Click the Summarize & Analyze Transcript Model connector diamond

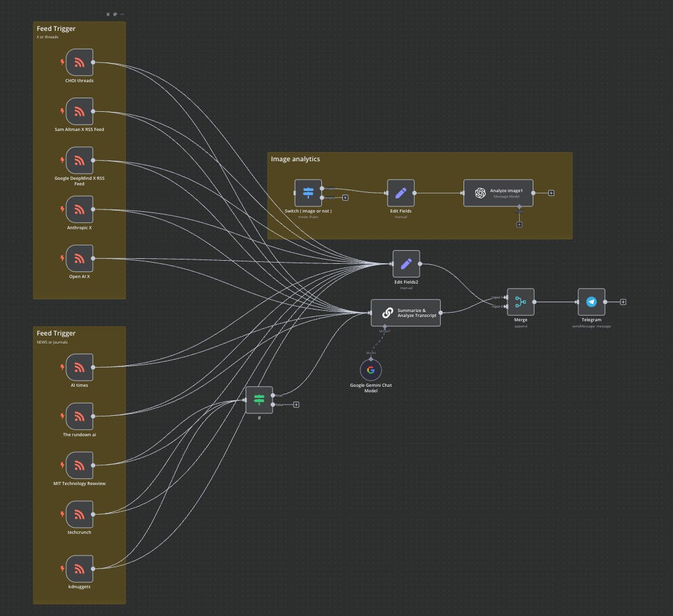tap(384, 327)
